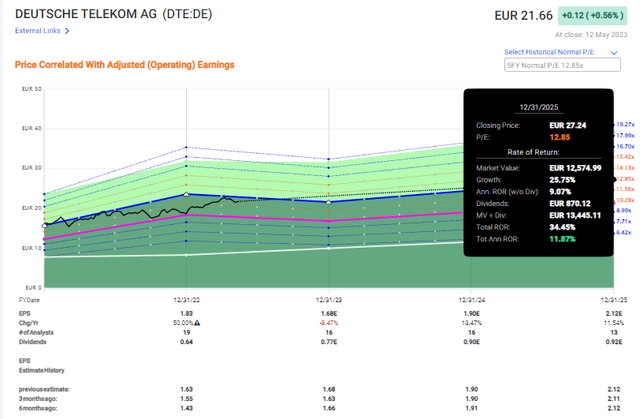This screenshot has width=640, height=419.
Task: Click the 3 months ago 2.11 estimate
Action: [x=614, y=399]
